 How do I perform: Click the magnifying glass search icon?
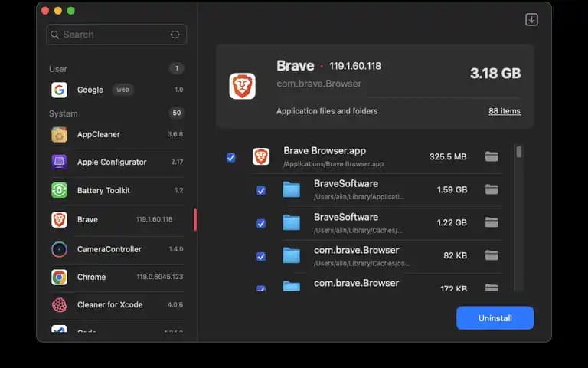[x=55, y=34]
